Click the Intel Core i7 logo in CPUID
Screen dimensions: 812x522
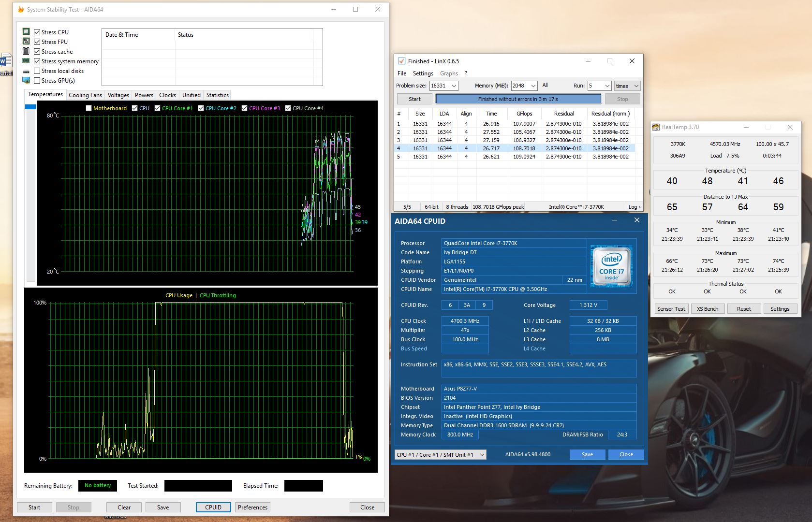coord(611,266)
